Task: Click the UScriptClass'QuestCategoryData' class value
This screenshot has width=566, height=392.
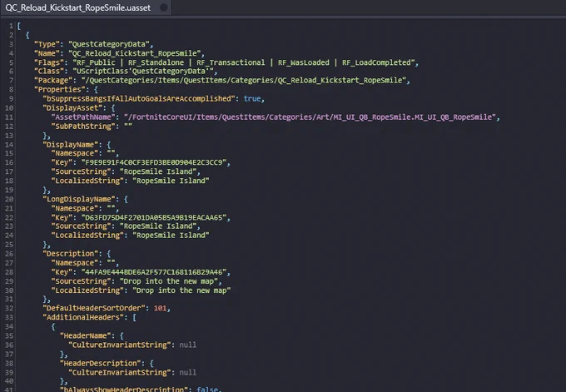Action: click(x=143, y=72)
